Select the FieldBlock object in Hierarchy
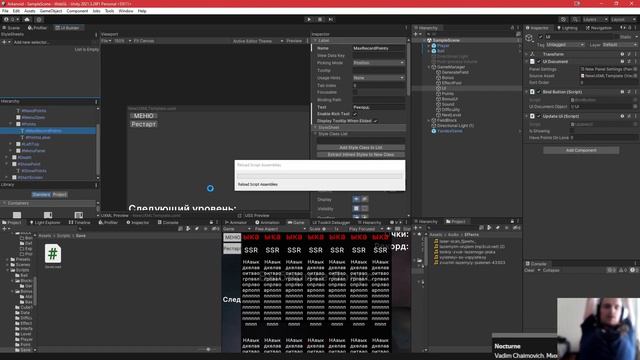Image resolution: width=640 pixels, height=360 pixels. pyautogui.click(x=447, y=120)
